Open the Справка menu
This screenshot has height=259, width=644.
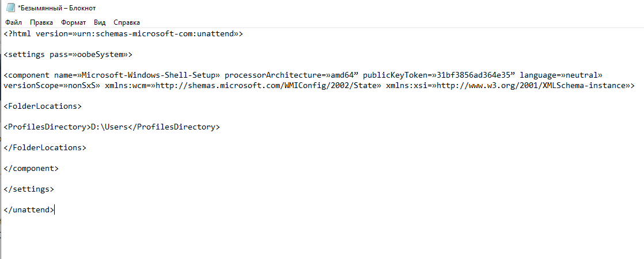pos(127,22)
